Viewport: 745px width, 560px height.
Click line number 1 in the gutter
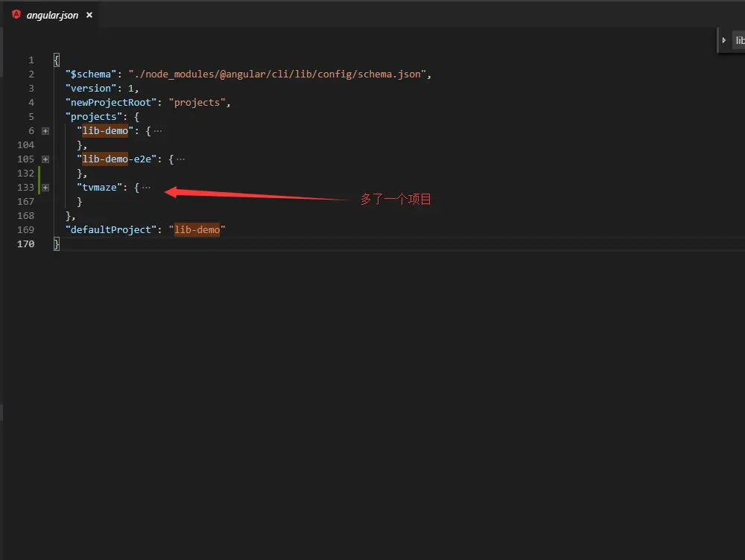tap(31, 60)
